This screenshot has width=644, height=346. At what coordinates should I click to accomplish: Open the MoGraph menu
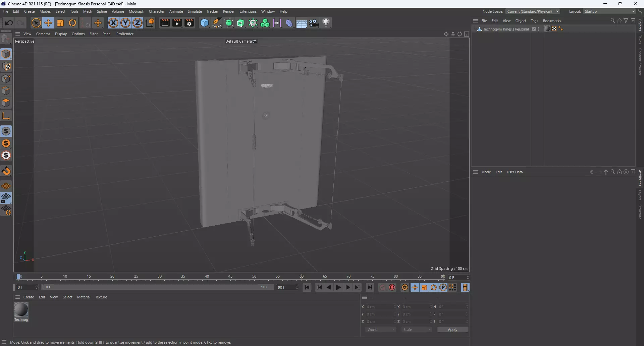pos(137,11)
